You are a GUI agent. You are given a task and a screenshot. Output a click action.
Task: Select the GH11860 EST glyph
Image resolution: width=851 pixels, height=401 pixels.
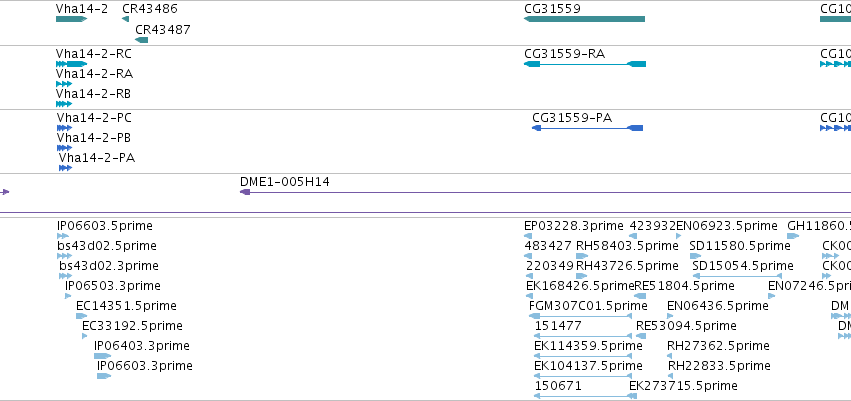[793, 236]
